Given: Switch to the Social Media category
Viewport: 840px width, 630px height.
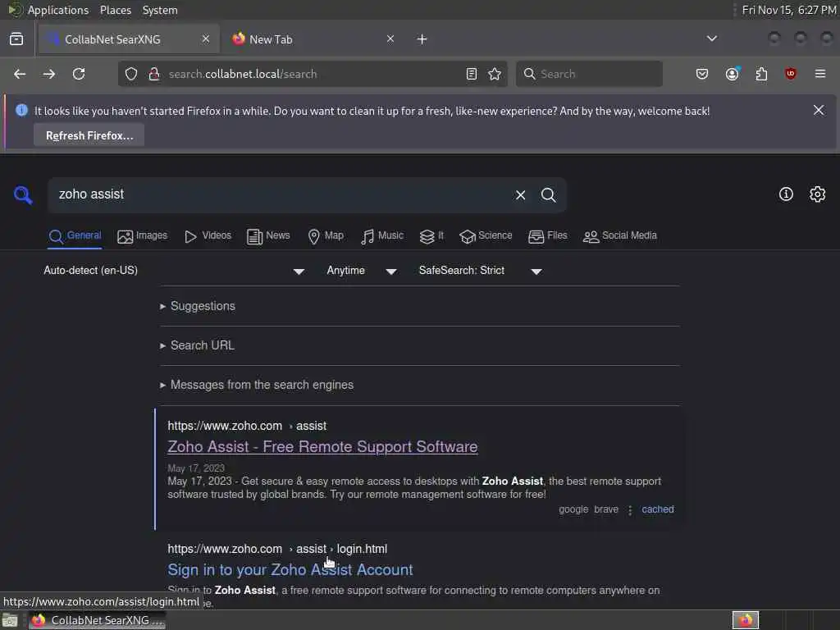Looking at the screenshot, I should pos(620,235).
